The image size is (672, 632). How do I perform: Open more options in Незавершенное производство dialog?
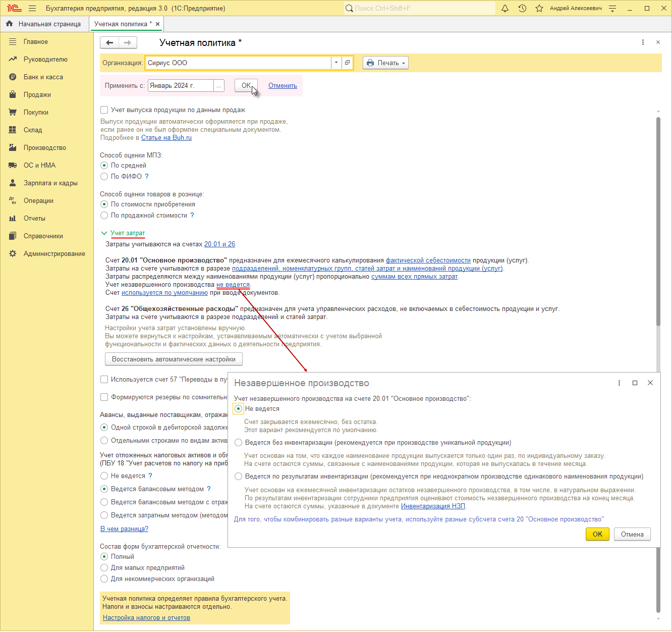pos(619,383)
